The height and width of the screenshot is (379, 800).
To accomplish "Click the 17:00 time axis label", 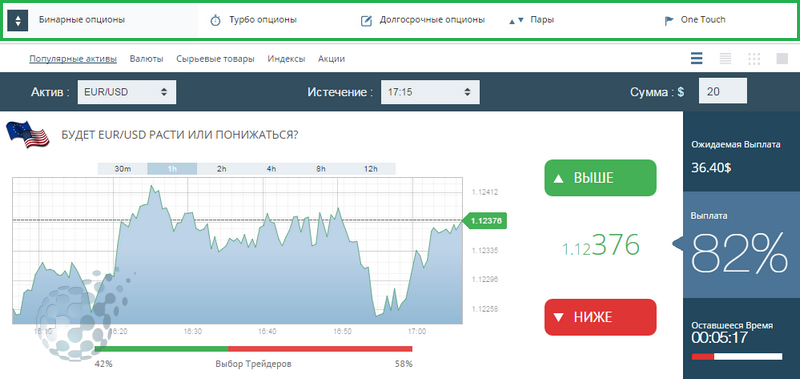I will 417,332.
